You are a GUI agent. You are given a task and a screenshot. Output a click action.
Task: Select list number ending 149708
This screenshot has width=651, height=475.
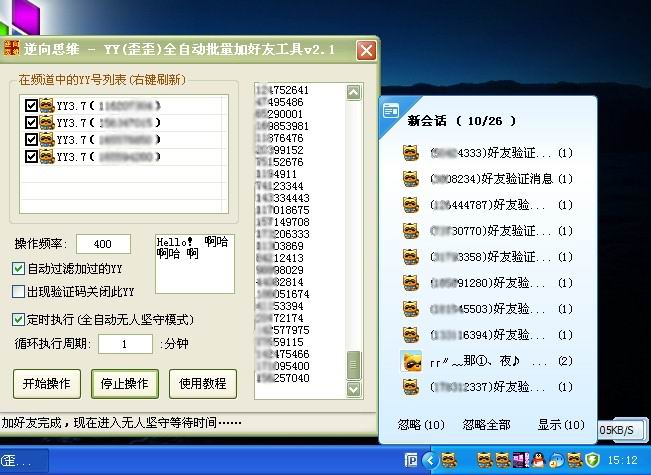point(283,222)
